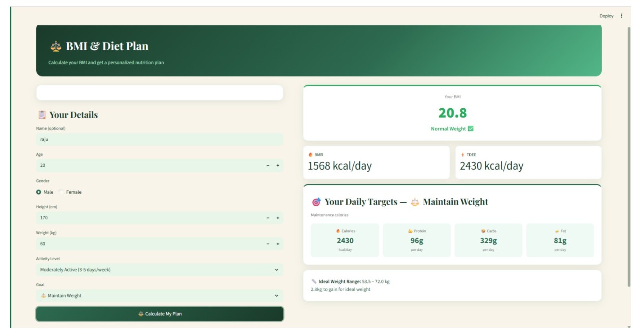Open the Activity Level dropdown

point(159,270)
